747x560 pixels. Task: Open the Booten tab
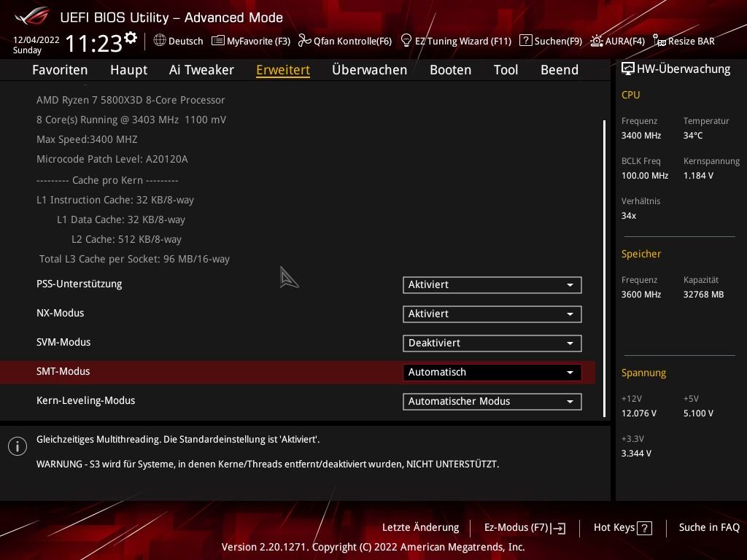pos(451,69)
